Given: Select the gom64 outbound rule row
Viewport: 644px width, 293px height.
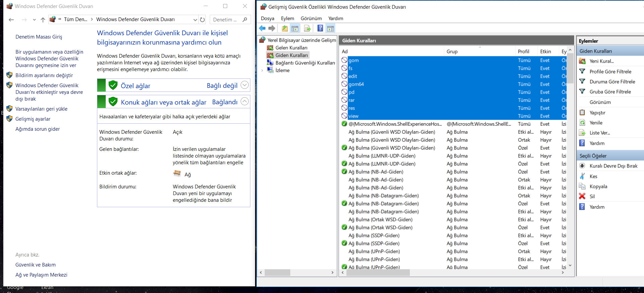Looking at the screenshot, I should [453, 84].
